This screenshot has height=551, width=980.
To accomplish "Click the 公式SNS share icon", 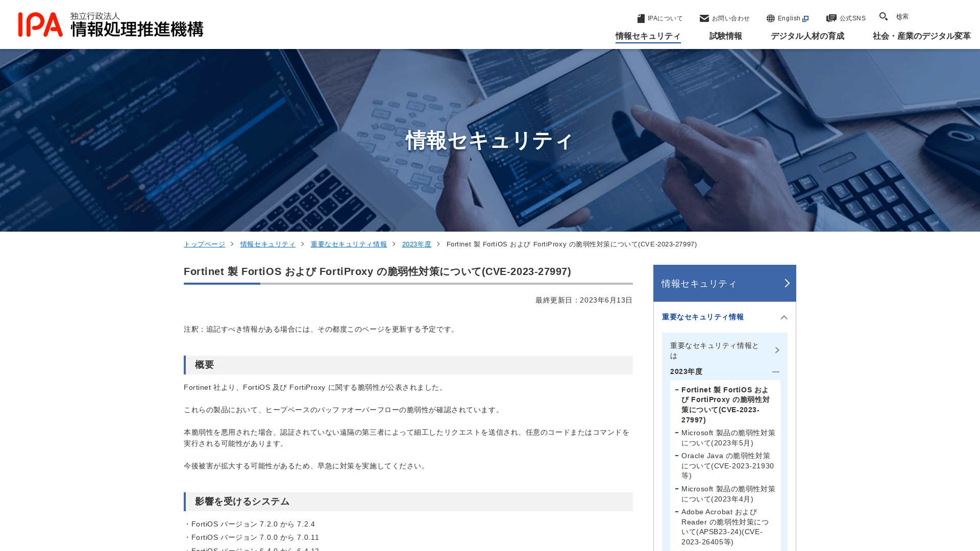I will (830, 18).
